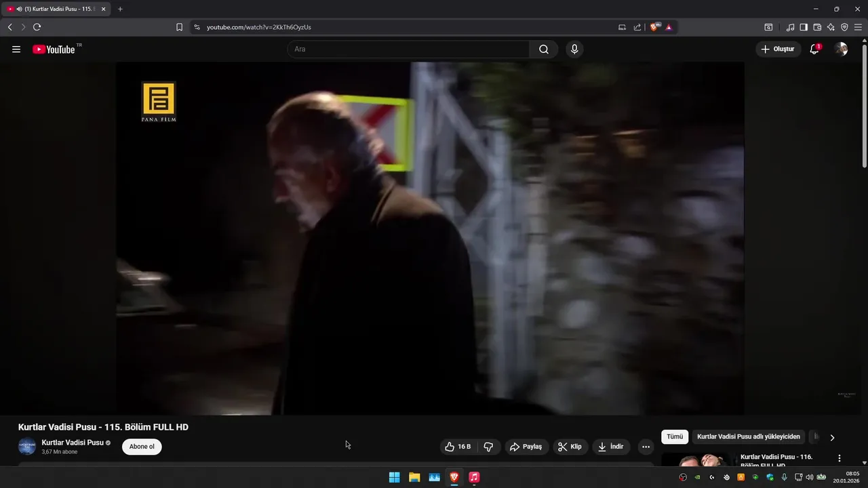Open the more actions ellipsis menu

coord(646,447)
